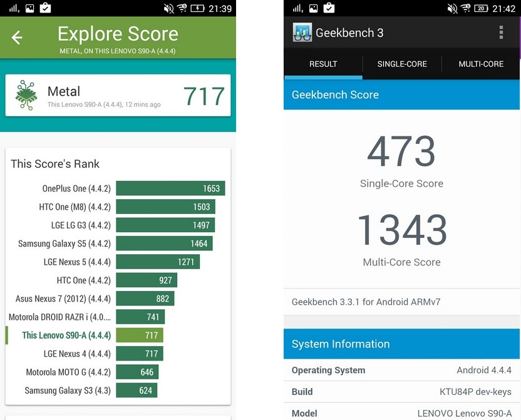Switch to the RESULT tab
This screenshot has height=420, width=521.
click(323, 64)
